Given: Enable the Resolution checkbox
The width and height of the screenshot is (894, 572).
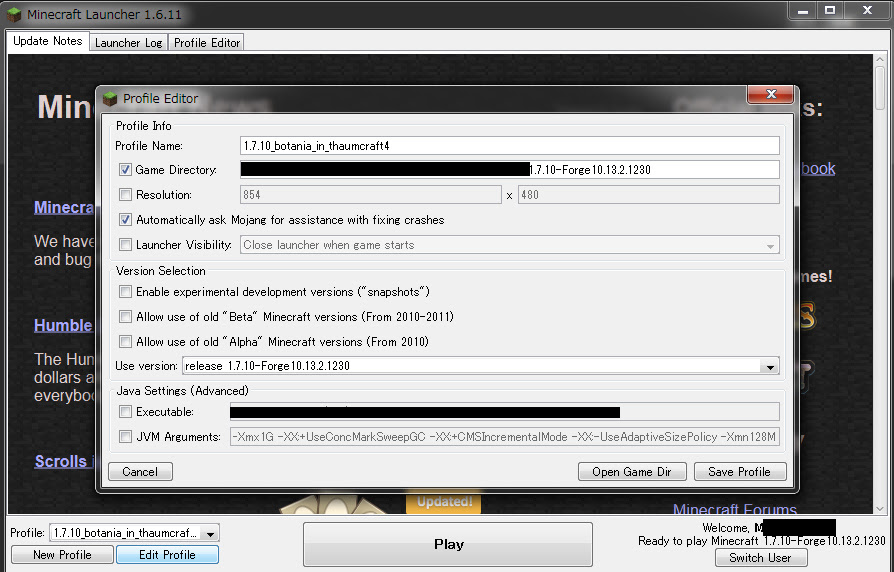Looking at the screenshot, I should [x=125, y=195].
